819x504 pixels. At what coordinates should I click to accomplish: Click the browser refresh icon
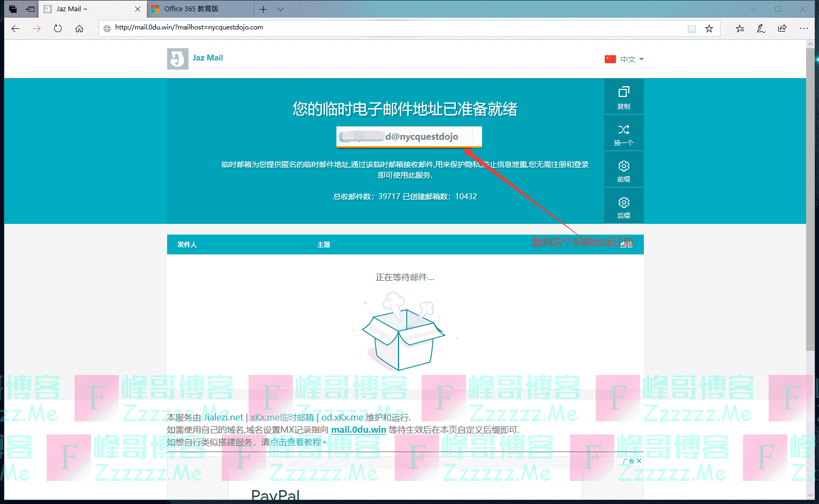click(58, 28)
